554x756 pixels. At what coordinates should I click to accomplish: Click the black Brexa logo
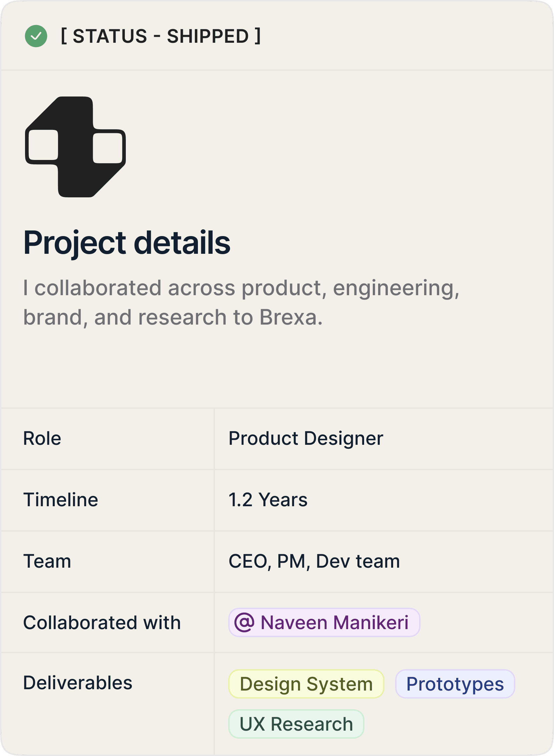[75, 147]
